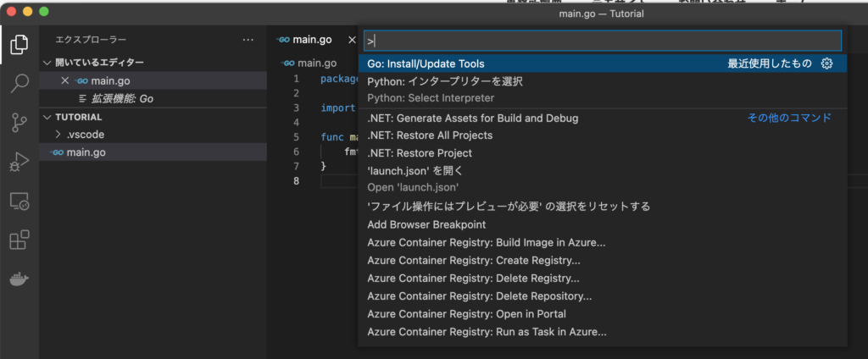Run .NET: Restore All Projects

603,135
